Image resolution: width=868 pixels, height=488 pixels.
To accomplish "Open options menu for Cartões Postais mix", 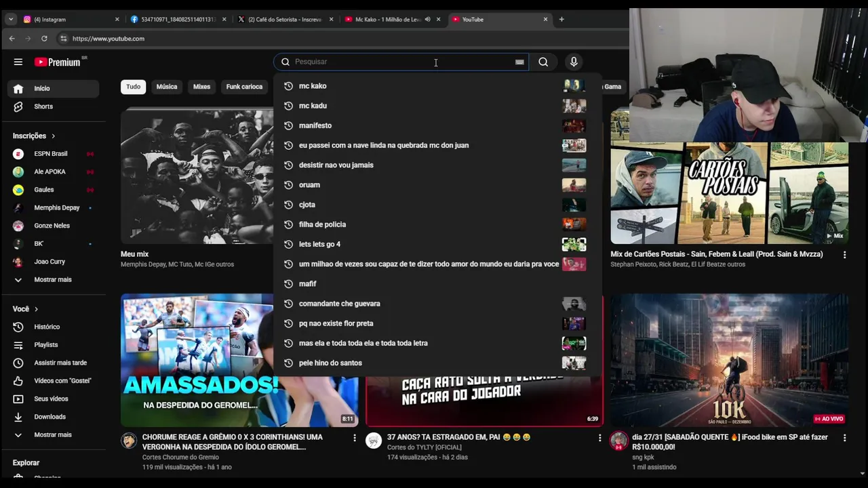I will point(844,255).
